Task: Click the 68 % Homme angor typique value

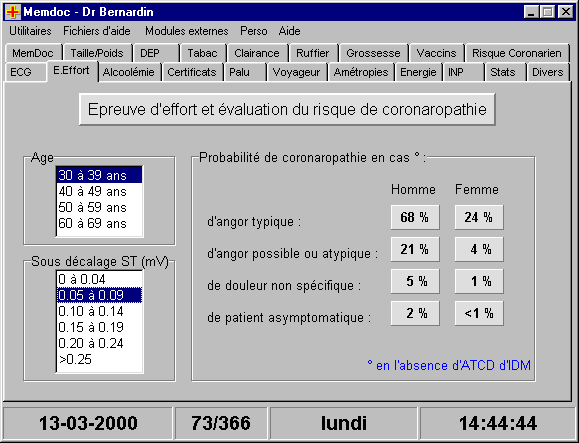Action: [415, 217]
